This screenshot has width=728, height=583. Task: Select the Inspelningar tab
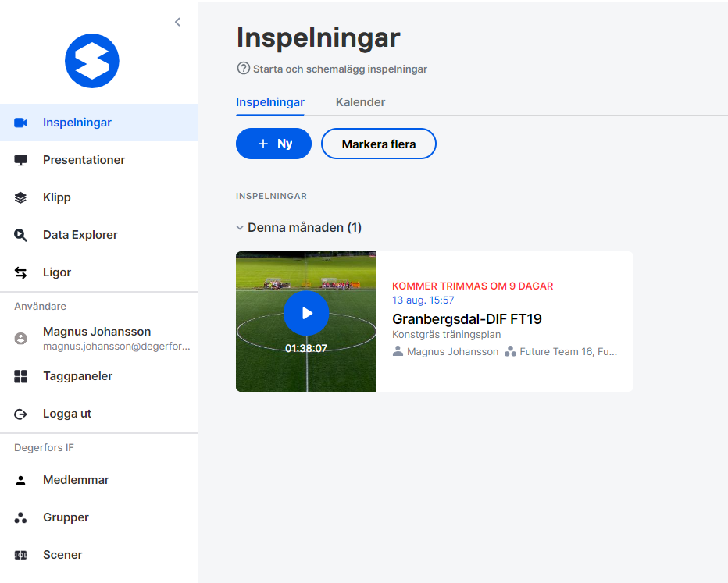pyautogui.click(x=269, y=102)
